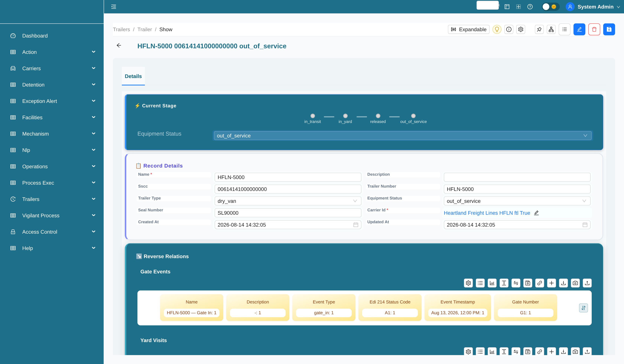Click Gate Events row height icon
Screen dimensions: 624x364
[504, 283]
